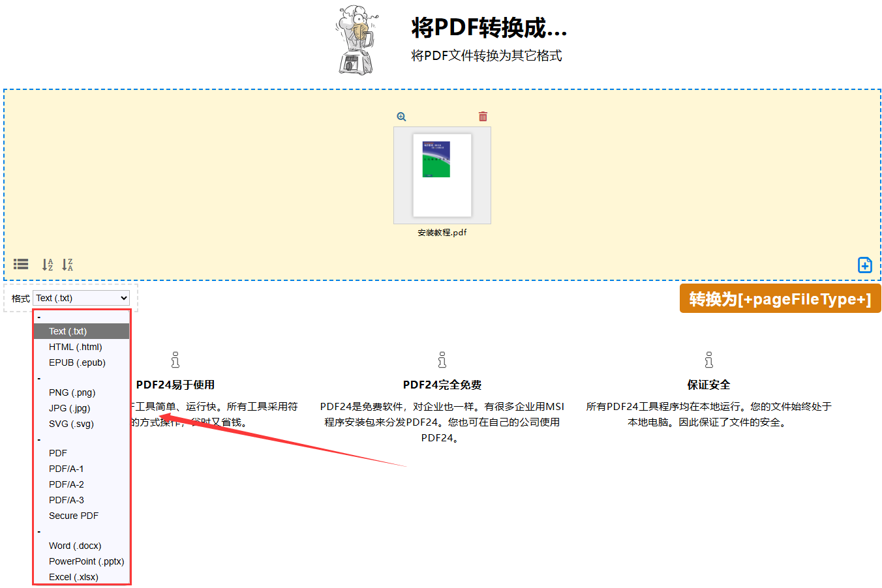
Task: Click the info icon above PDF24完全免费
Action: coord(442,360)
